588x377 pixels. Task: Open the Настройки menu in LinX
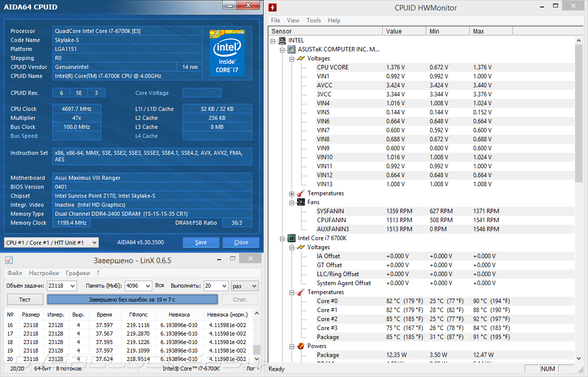[x=44, y=273]
